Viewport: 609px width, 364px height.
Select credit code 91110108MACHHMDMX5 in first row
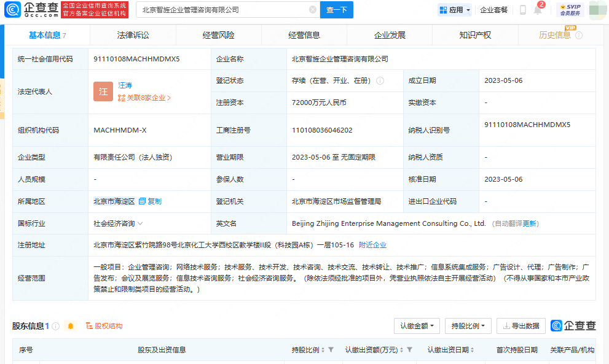pos(136,59)
